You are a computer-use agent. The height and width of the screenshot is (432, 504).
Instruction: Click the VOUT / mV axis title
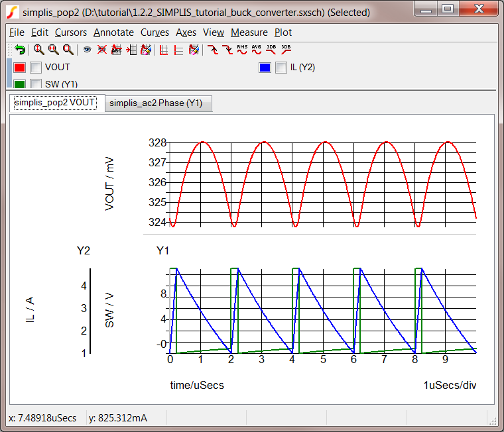click(109, 184)
